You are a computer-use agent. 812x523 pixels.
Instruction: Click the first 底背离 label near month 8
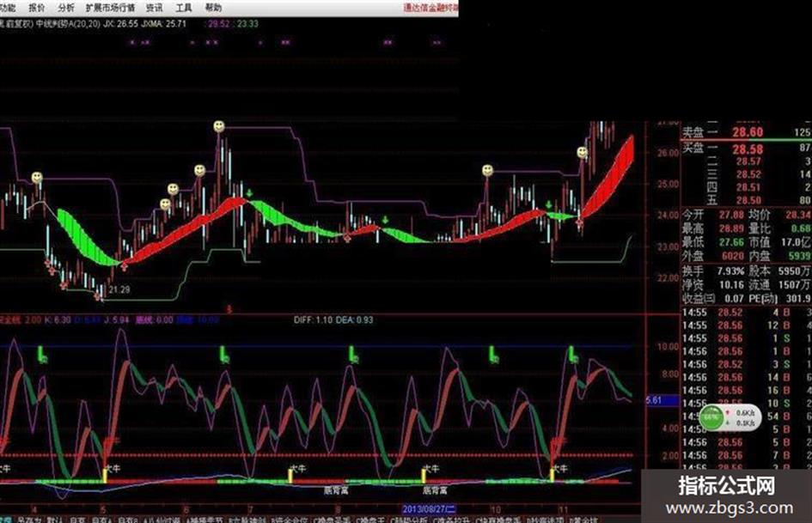[x=336, y=490]
